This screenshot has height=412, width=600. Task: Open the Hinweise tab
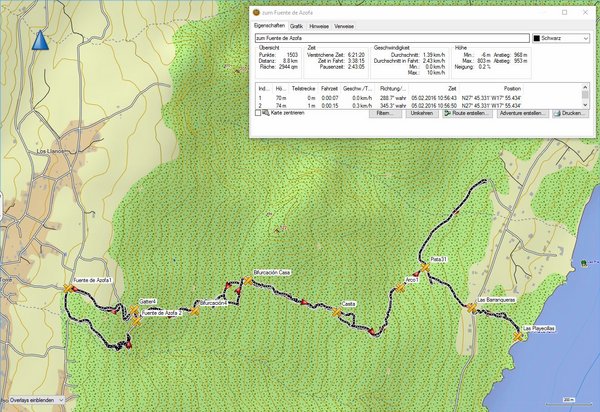[x=317, y=24]
